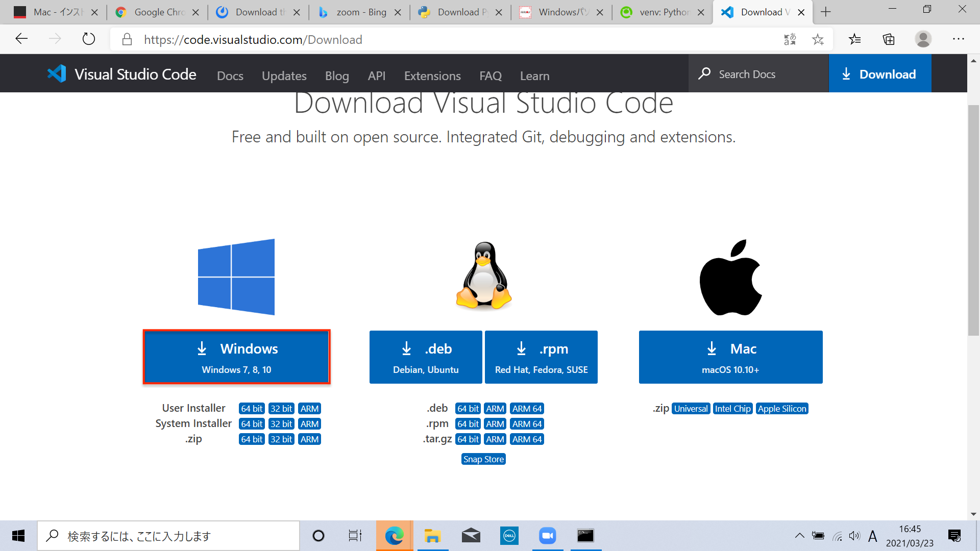
Task: Open the Docs menu item
Action: [230, 76]
